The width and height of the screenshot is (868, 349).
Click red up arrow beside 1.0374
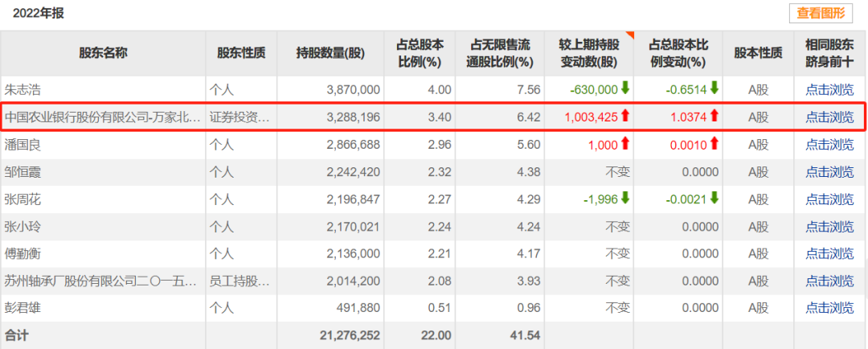tap(714, 116)
